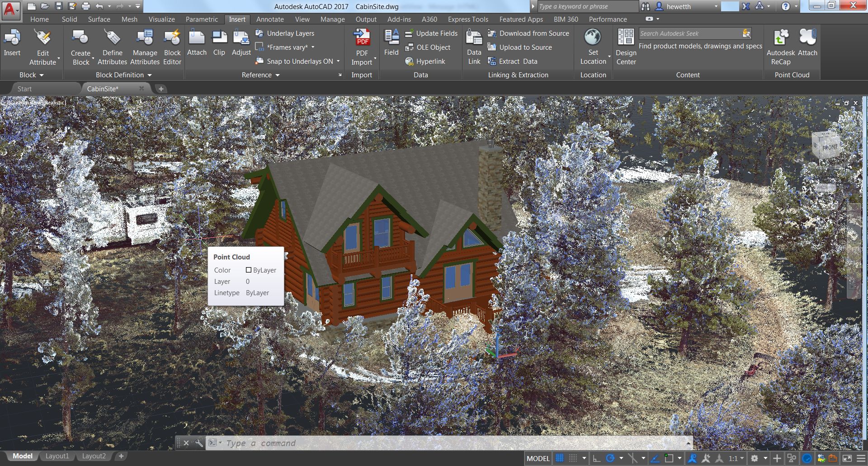
Task: Toggle the drawing grid display in status bar
Action: pyautogui.click(x=560, y=458)
